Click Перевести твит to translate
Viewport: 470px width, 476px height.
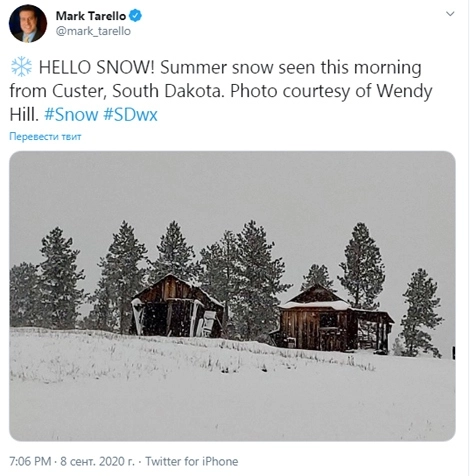(x=45, y=136)
